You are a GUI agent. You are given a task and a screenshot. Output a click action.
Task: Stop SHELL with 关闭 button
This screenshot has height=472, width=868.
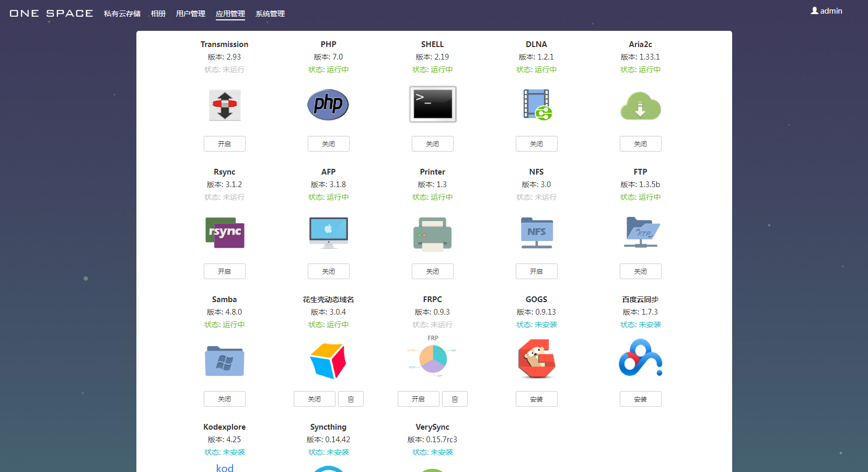point(433,144)
